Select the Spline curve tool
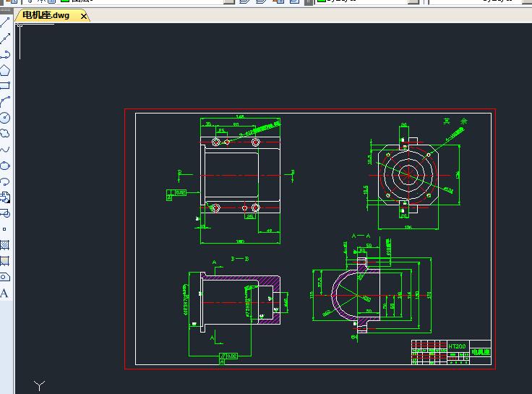The width and height of the screenshot is (532, 394). 5,150
